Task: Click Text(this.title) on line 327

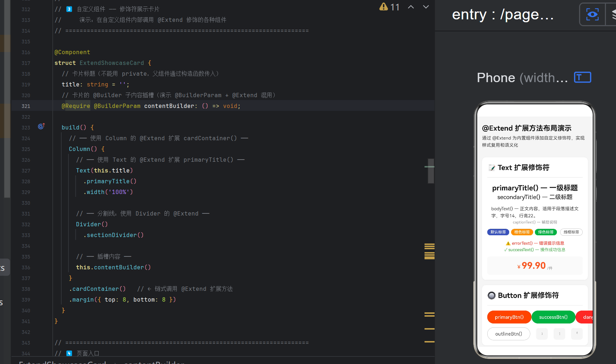Action: pyautogui.click(x=104, y=170)
